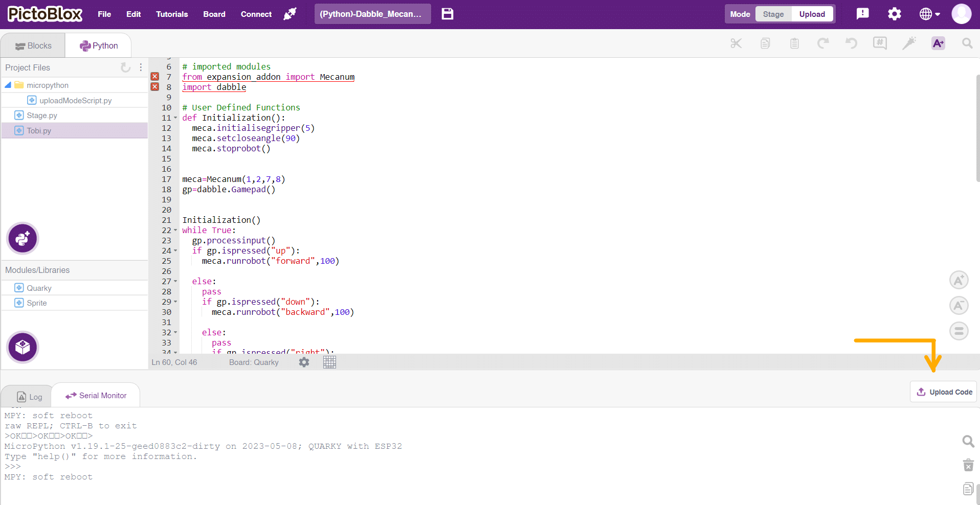980x505 pixels.
Task: Switch mode to Upload
Action: pyautogui.click(x=812, y=14)
